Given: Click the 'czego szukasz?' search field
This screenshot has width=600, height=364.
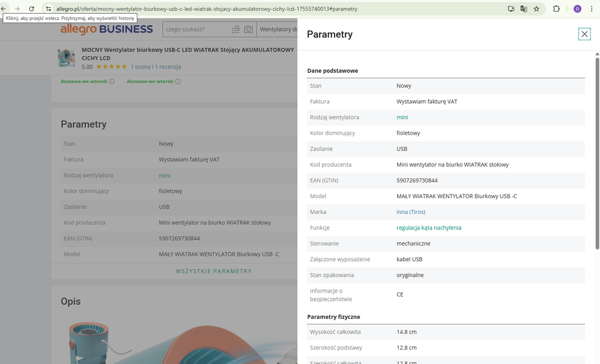Looking at the screenshot, I should click(195, 29).
